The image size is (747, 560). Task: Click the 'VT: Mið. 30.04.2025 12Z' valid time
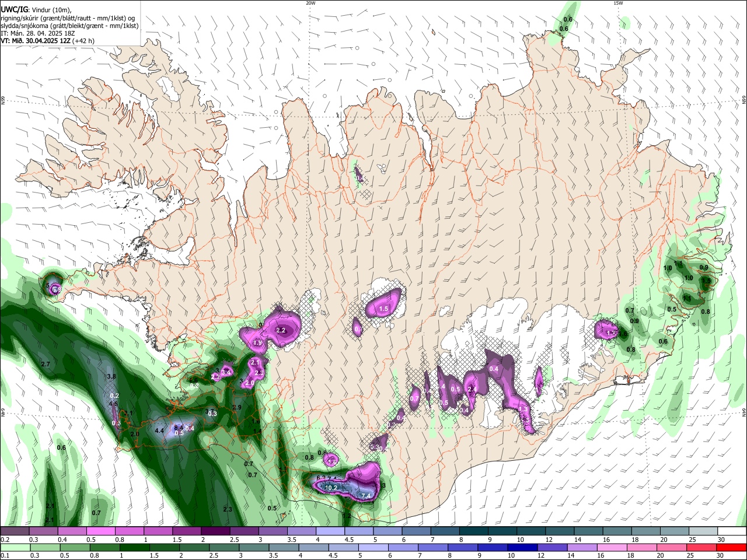(36, 41)
